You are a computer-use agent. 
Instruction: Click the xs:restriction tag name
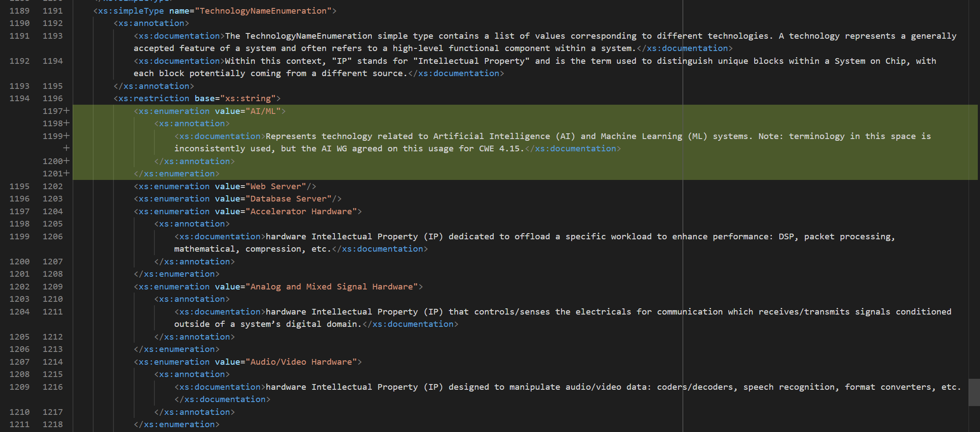coord(154,98)
